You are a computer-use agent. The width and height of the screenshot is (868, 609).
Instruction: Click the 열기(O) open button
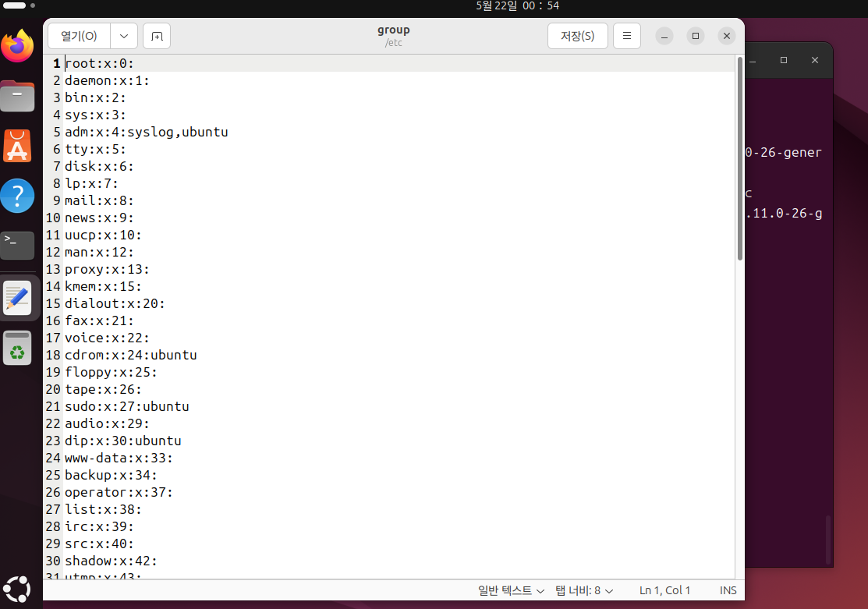click(80, 36)
